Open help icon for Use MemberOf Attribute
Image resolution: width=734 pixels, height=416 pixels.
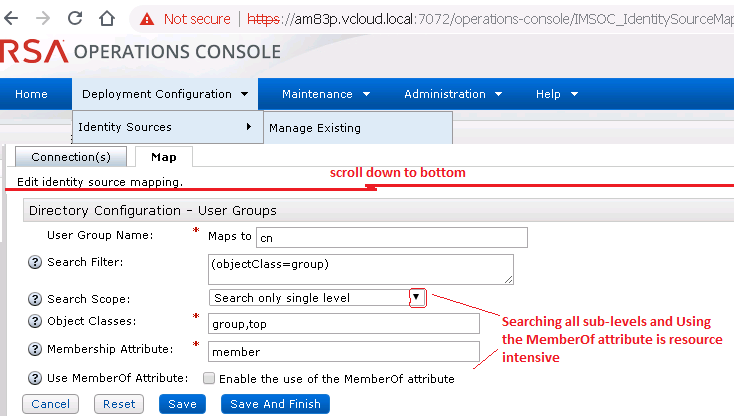tap(35, 378)
